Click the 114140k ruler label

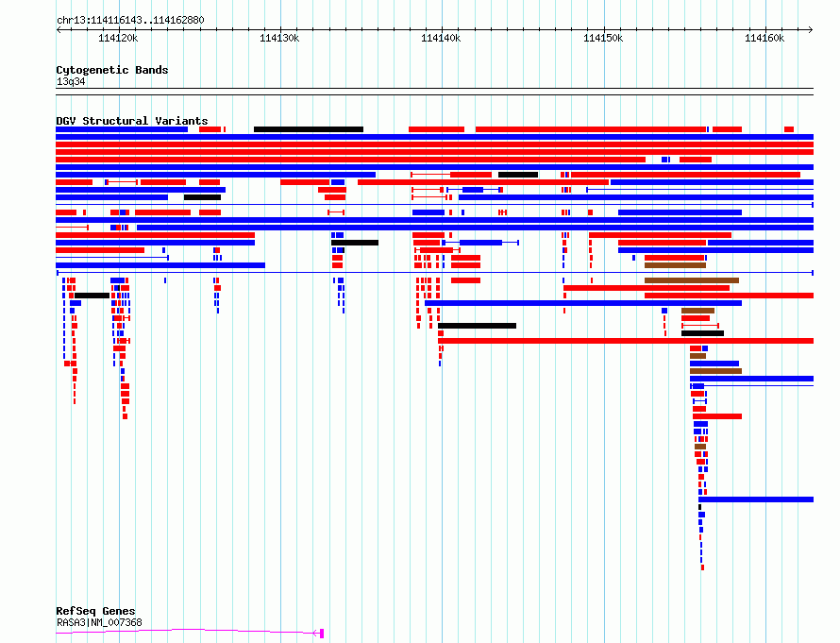pos(441,38)
